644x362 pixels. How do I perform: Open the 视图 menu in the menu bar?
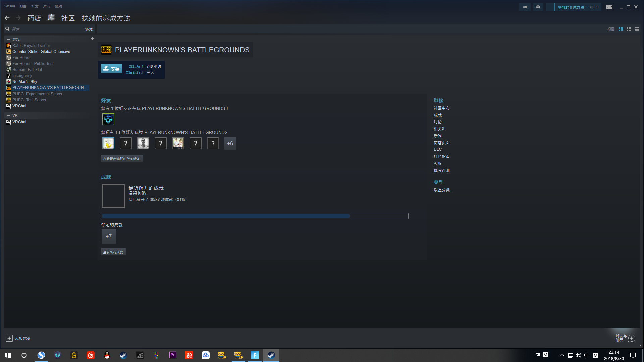click(23, 6)
